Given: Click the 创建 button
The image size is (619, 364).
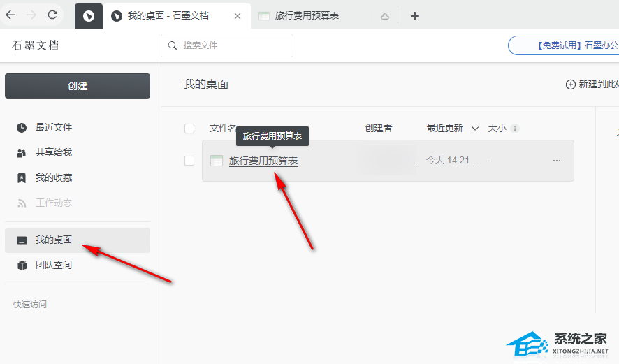Looking at the screenshot, I should click(78, 86).
